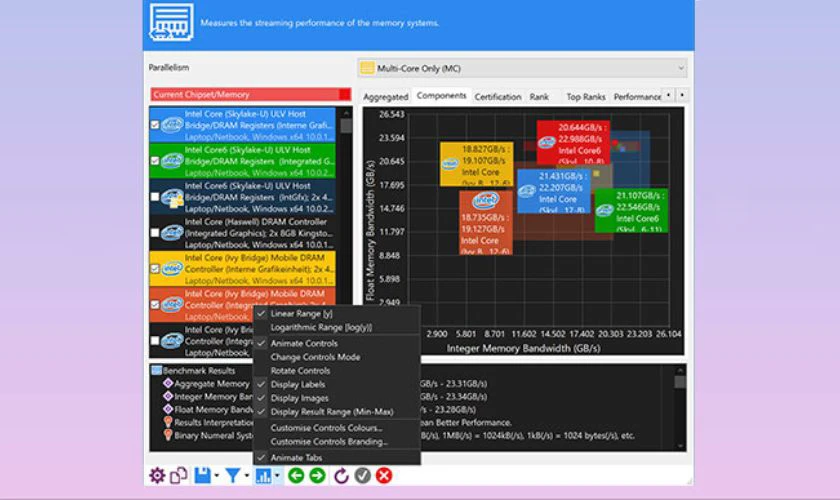
Task: Toggle checkbox for Haswell DRAM Controller entry
Action: pos(155,233)
